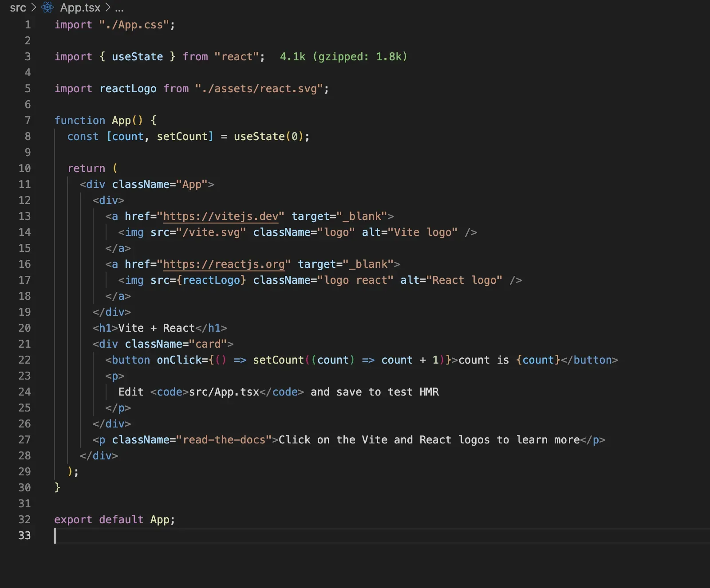This screenshot has height=588, width=710.
Task: Select the App.tsx breadcrumb item
Action: pyautogui.click(x=80, y=8)
